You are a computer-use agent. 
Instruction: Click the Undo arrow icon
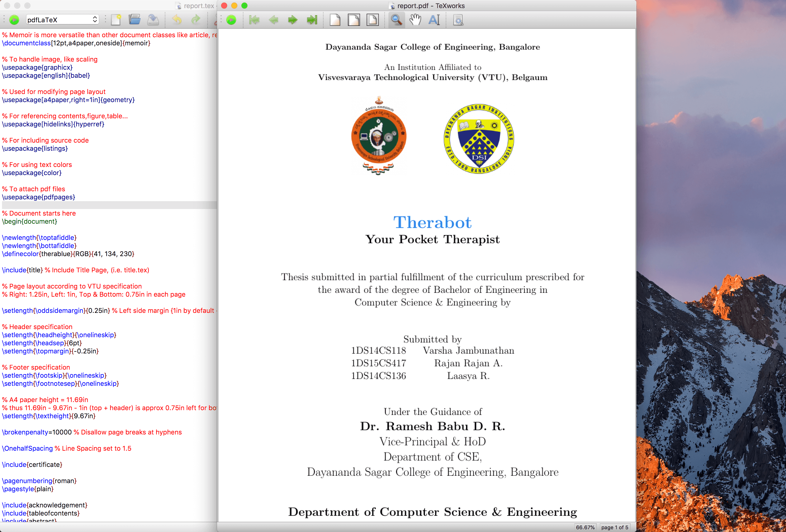[x=177, y=20]
